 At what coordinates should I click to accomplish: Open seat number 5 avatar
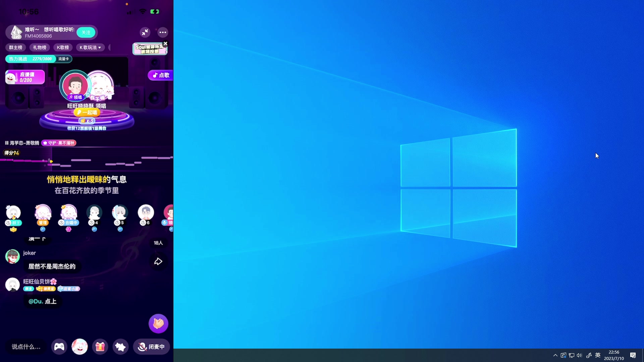[x=120, y=213]
